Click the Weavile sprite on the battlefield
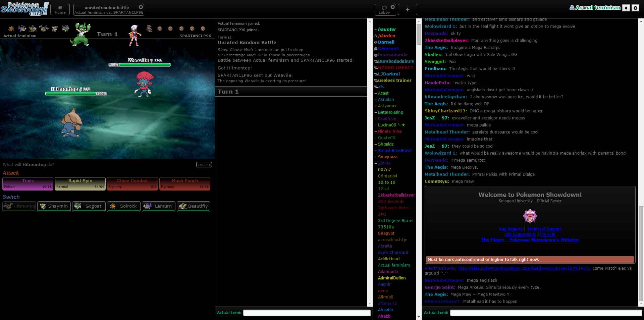 pyautogui.click(x=145, y=84)
